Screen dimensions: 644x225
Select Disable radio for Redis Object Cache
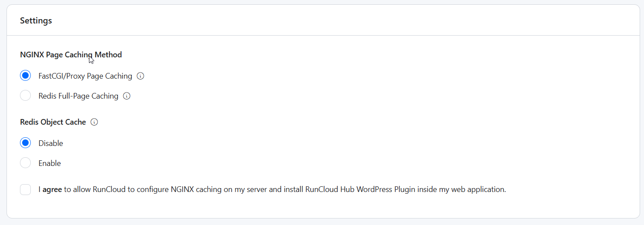point(26,143)
